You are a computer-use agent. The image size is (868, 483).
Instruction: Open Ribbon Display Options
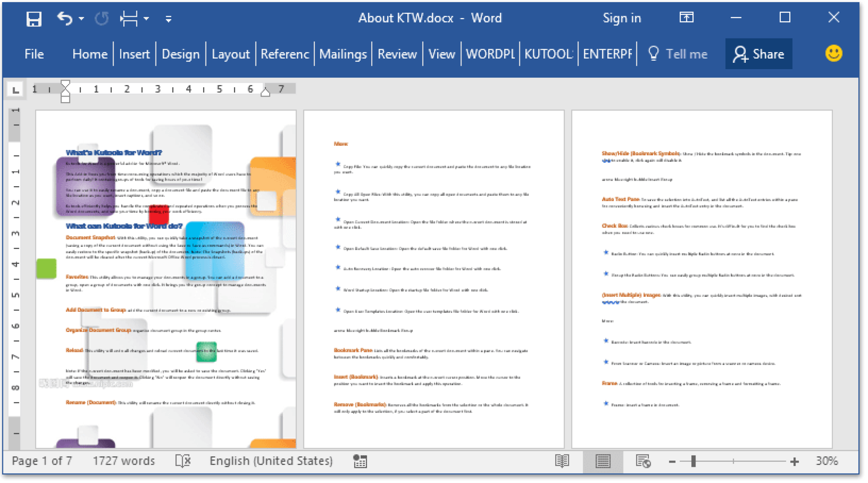pos(686,18)
